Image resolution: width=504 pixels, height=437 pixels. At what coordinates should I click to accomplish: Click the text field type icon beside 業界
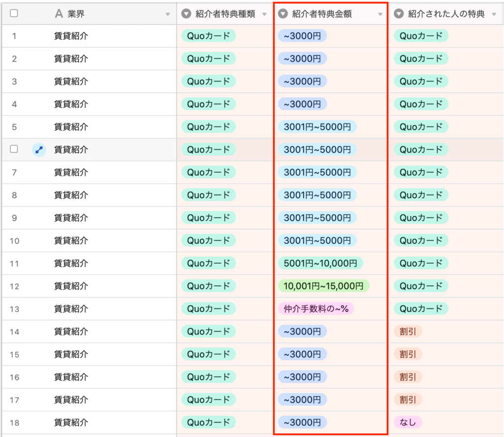tap(59, 13)
